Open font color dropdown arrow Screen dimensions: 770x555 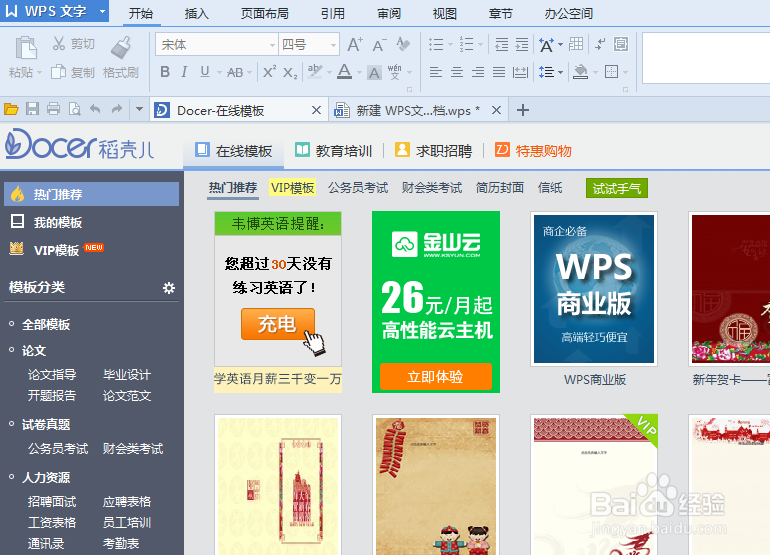click(359, 73)
